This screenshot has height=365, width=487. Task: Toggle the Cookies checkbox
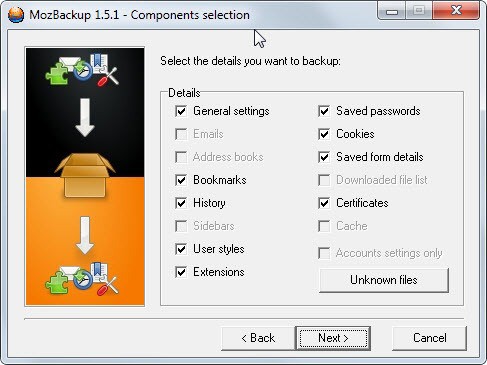click(324, 134)
